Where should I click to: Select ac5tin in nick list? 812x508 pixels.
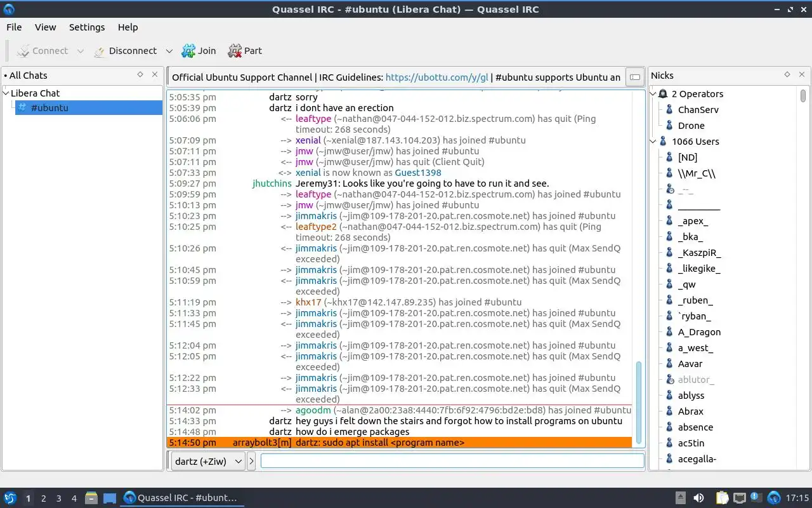pos(691,443)
